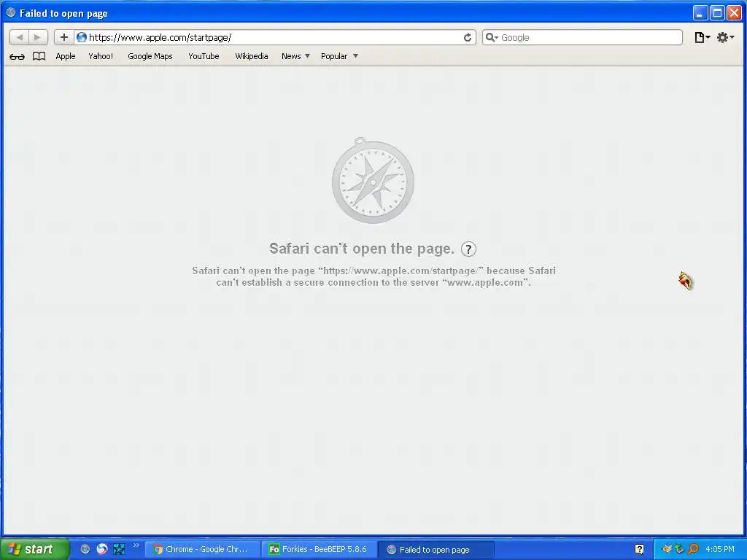Open the blue swirl quick launch icon
747x560 pixels.
point(102,549)
